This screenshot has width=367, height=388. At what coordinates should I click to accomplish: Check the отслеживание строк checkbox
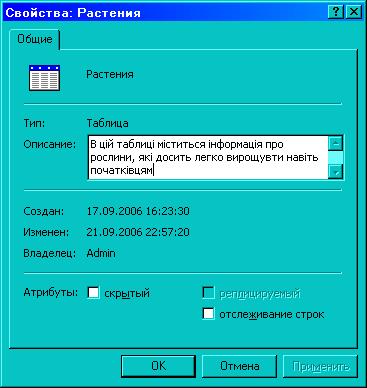click(208, 314)
